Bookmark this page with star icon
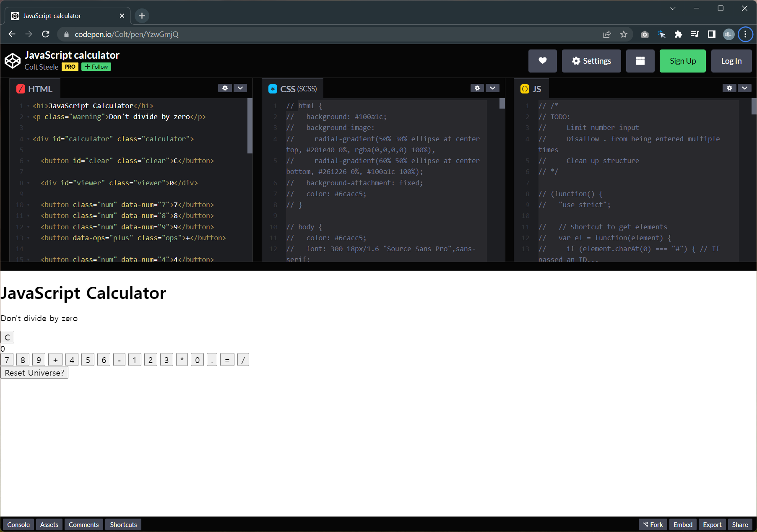The height and width of the screenshot is (532, 757). tap(624, 34)
